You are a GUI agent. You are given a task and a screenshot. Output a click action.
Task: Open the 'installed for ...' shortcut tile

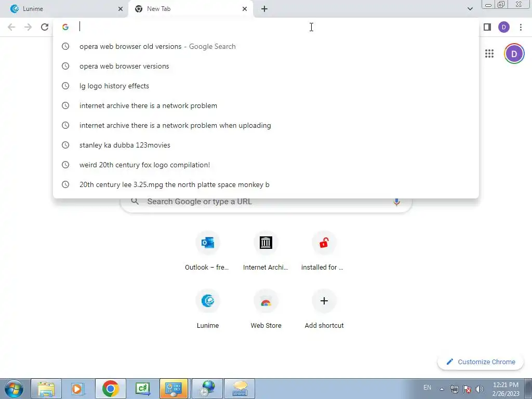324,251
